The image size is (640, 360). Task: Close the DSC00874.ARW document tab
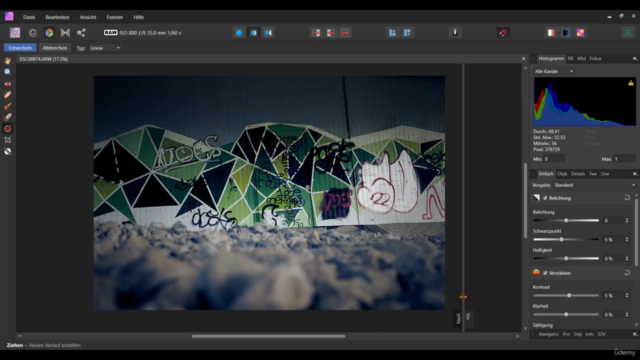point(524,59)
